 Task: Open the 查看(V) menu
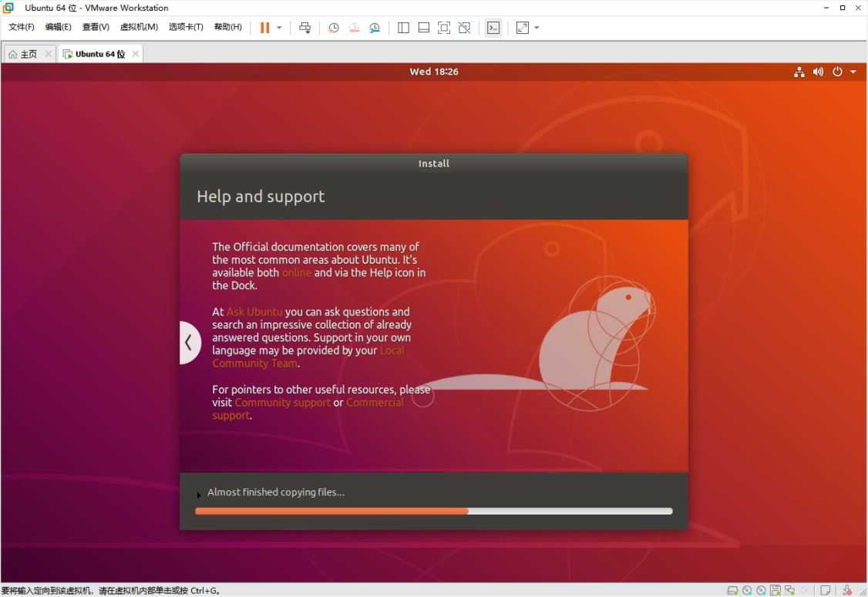(96, 27)
